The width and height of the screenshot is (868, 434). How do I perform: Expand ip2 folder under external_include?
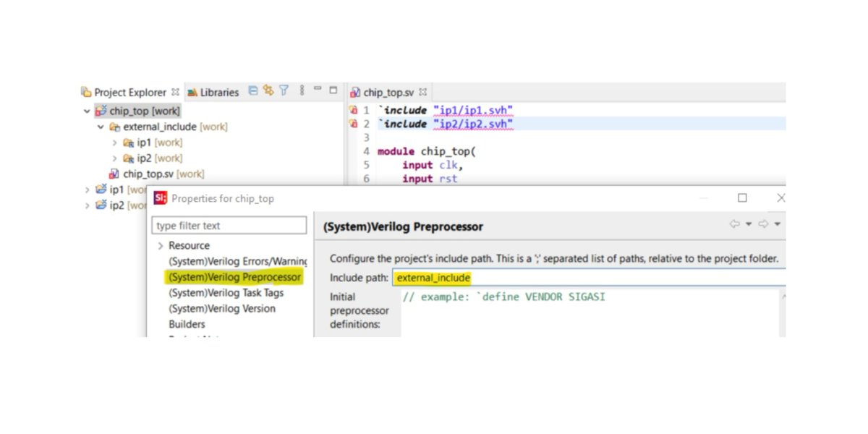coord(114,158)
